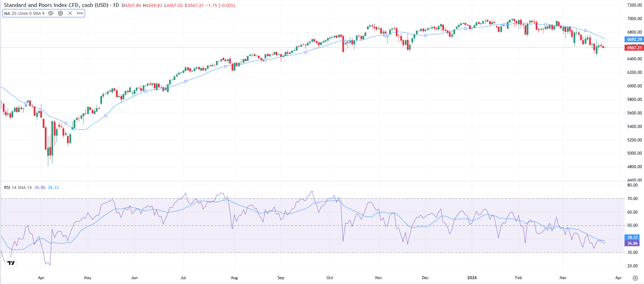Viewport: 644px width, 284px height.
Task: Click the Standard and Poors Index CFD title
Action: coord(56,5)
